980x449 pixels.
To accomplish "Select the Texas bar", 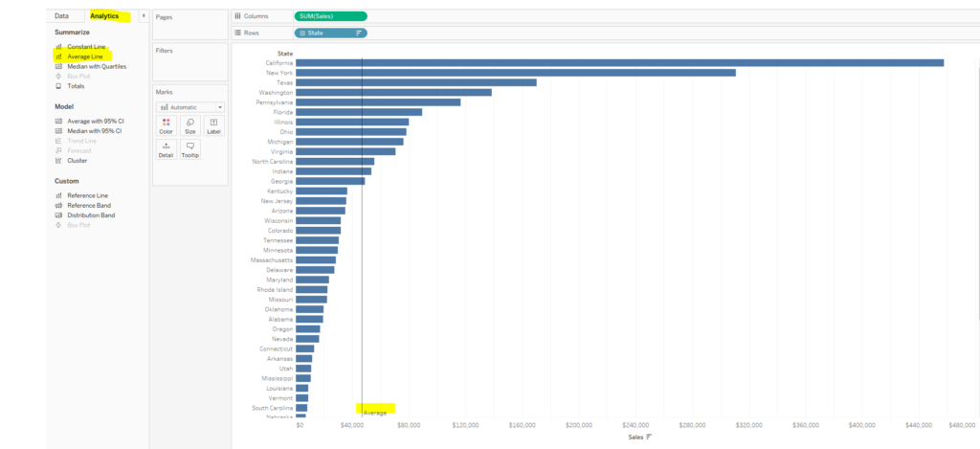I will point(416,82).
